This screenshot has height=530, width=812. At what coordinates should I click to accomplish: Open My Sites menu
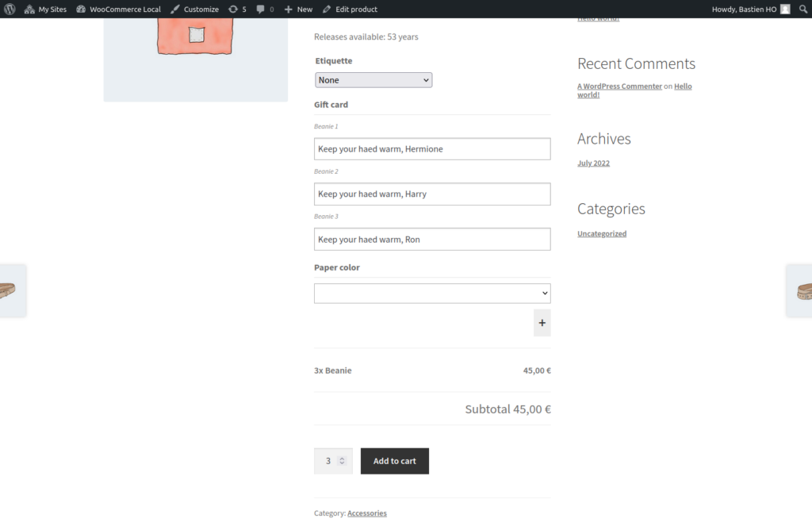(45, 9)
